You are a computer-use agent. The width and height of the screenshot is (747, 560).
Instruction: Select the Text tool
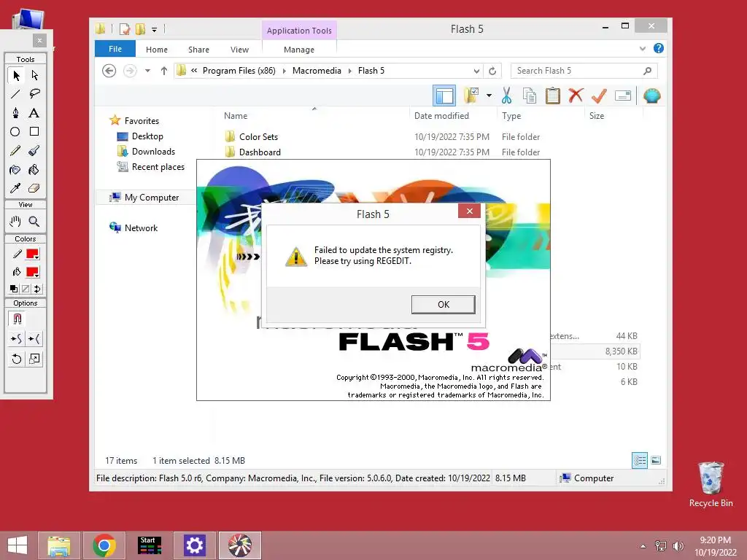[x=34, y=113]
